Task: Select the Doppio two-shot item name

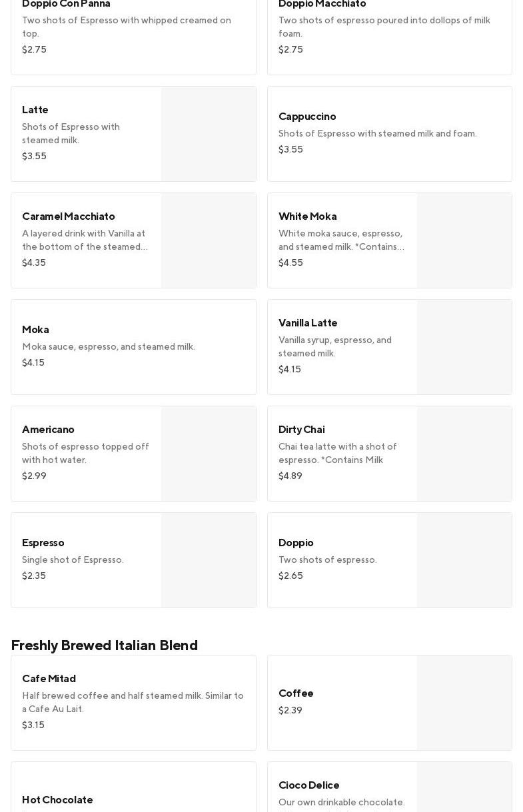Action: click(x=296, y=542)
